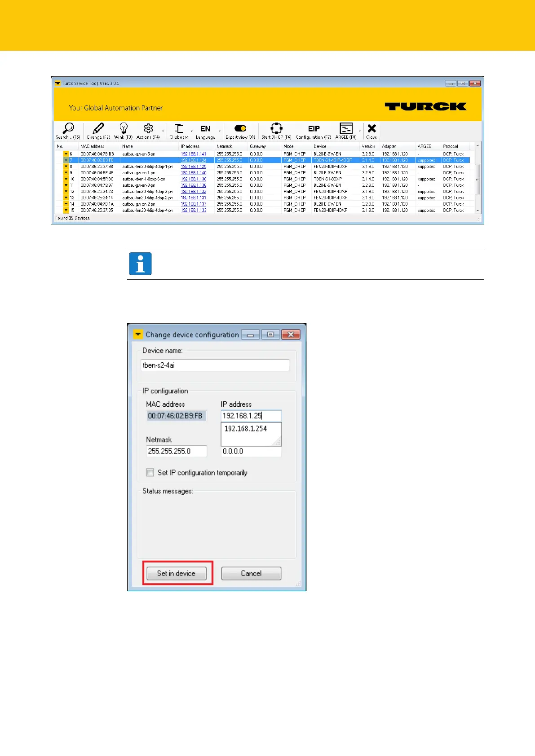Click the gateway field showing 0.0.0.0

251,451
